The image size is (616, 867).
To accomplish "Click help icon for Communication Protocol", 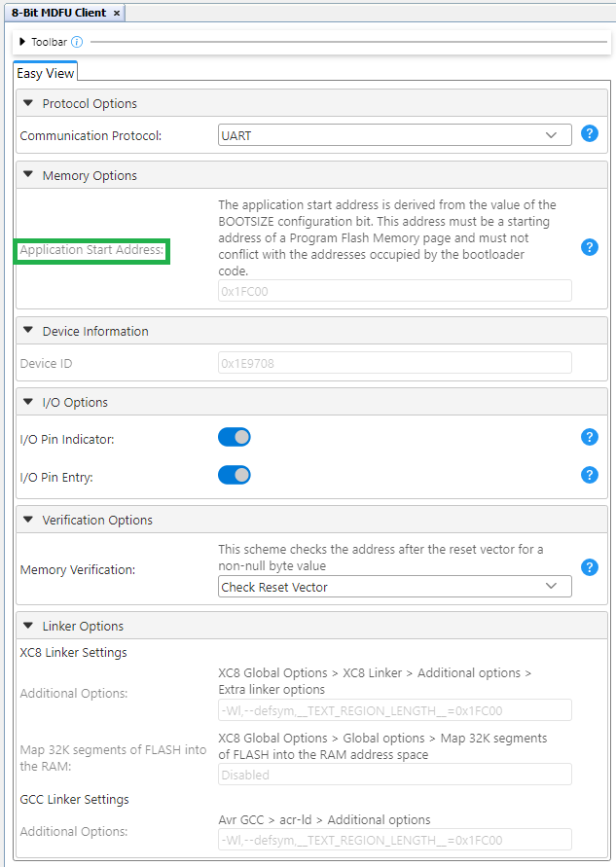I will coord(589,134).
